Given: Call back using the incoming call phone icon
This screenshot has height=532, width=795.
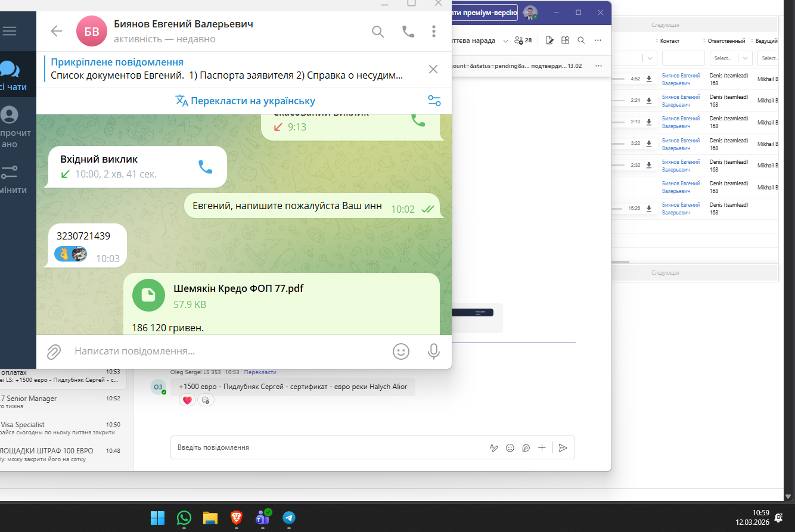Looking at the screenshot, I should (205, 167).
